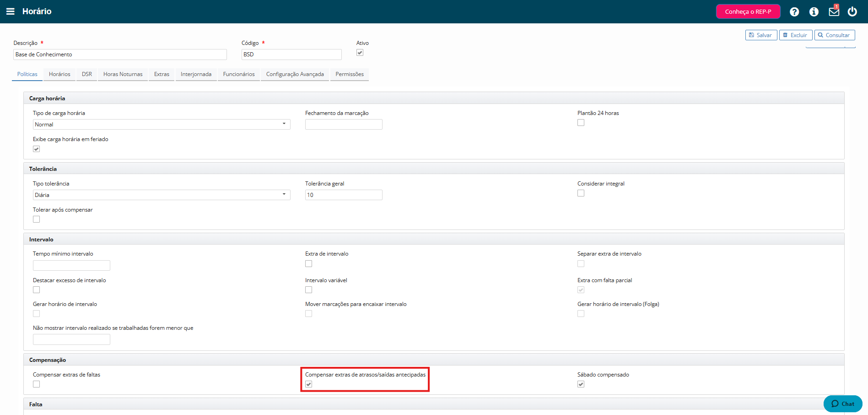Switch to the Funcionários tab
The width and height of the screenshot is (868, 415).
coord(239,74)
